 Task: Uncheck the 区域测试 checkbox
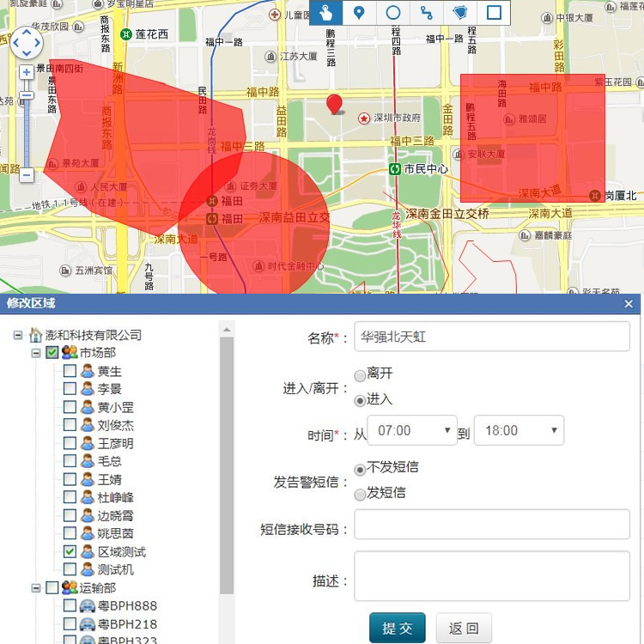click(x=70, y=551)
